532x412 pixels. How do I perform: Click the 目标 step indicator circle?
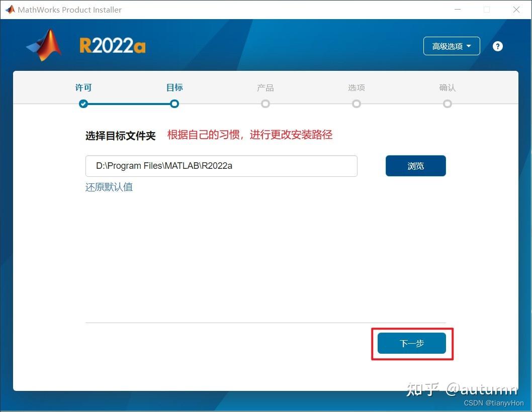[174, 104]
